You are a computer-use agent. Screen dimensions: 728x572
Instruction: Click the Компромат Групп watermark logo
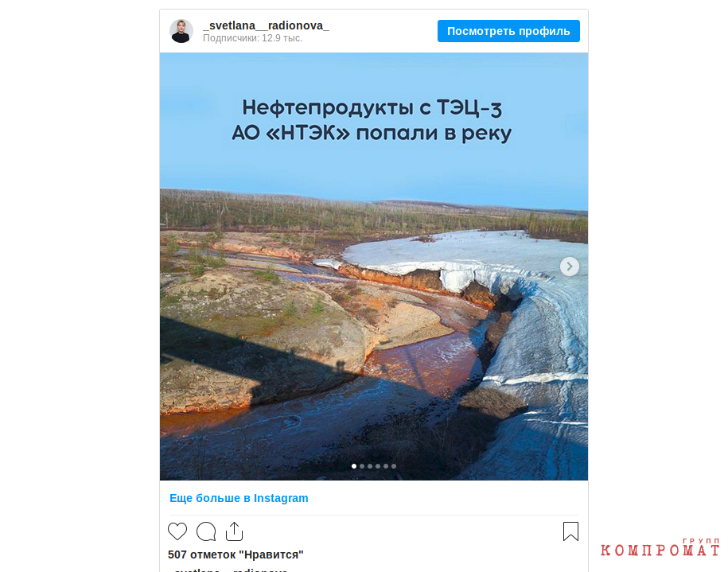click(x=660, y=548)
